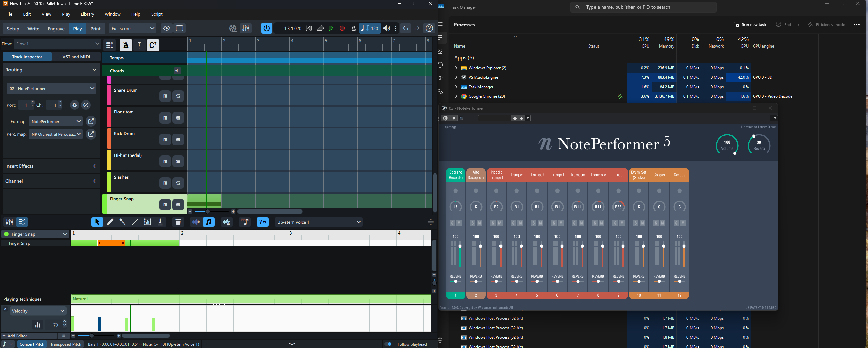Open the Perc. map dropdown
This screenshot has height=348, width=868.
tap(56, 134)
